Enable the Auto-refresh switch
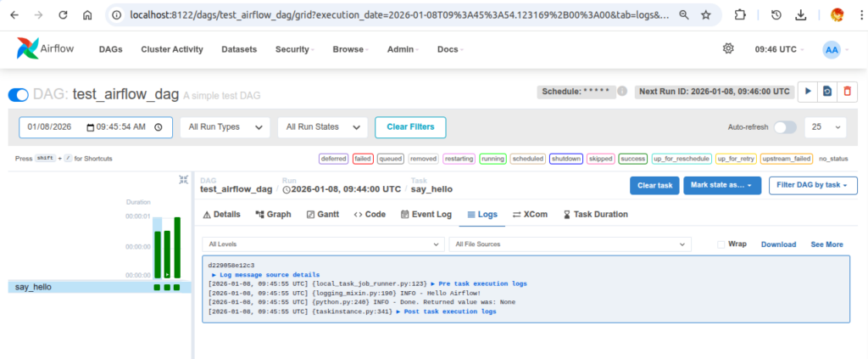868x359 pixels. [785, 127]
